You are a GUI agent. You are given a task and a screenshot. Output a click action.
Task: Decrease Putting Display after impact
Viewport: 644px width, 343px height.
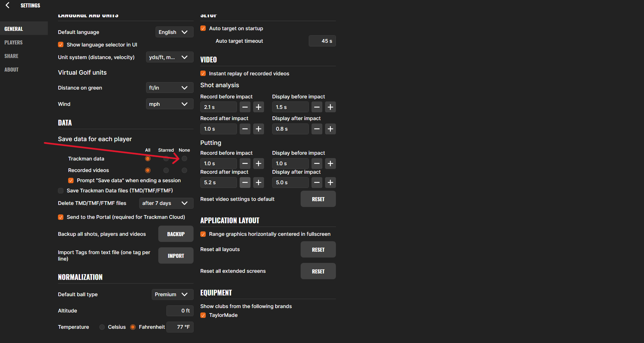coord(317,183)
